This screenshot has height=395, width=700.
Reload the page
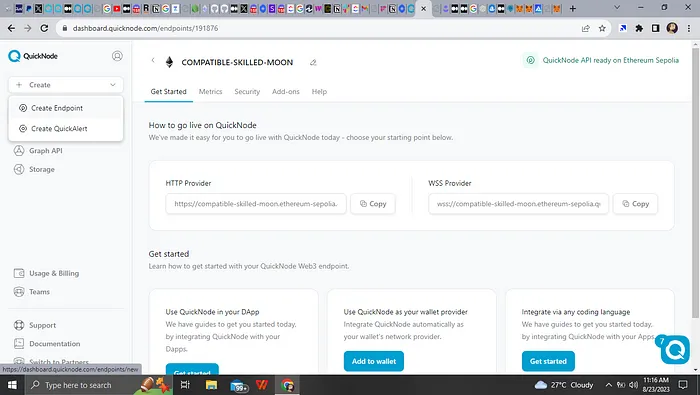point(44,28)
